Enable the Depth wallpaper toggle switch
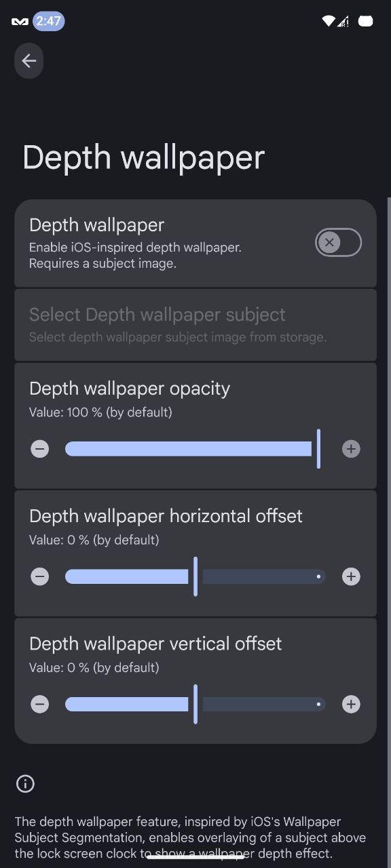Image resolution: width=391 pixels, height=868 pixels. tap(338, 242)
